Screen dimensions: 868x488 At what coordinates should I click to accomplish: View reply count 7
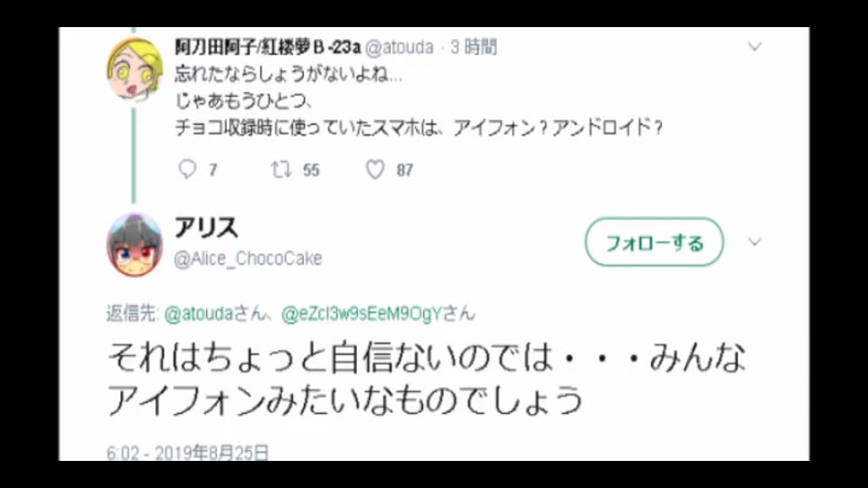coord(213,170)
